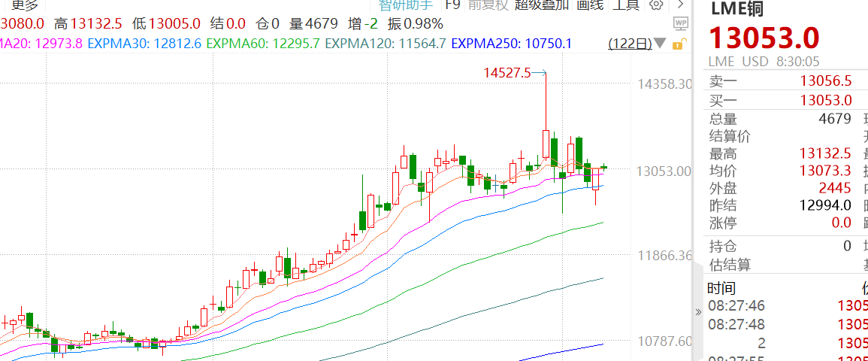The height and width of the screenshot is (361, 868).
Task: Open the chart settings gear icon
Action: (x=657, y=5)
